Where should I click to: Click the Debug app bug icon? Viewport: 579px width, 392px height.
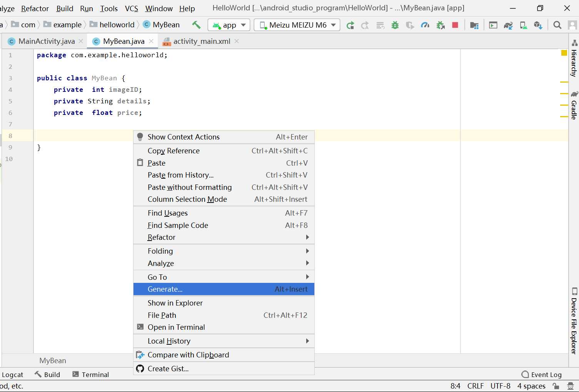[x=395, y=25]
